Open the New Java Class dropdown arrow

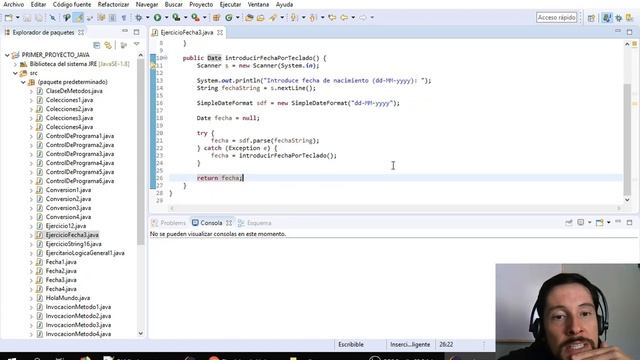point(238,18)
